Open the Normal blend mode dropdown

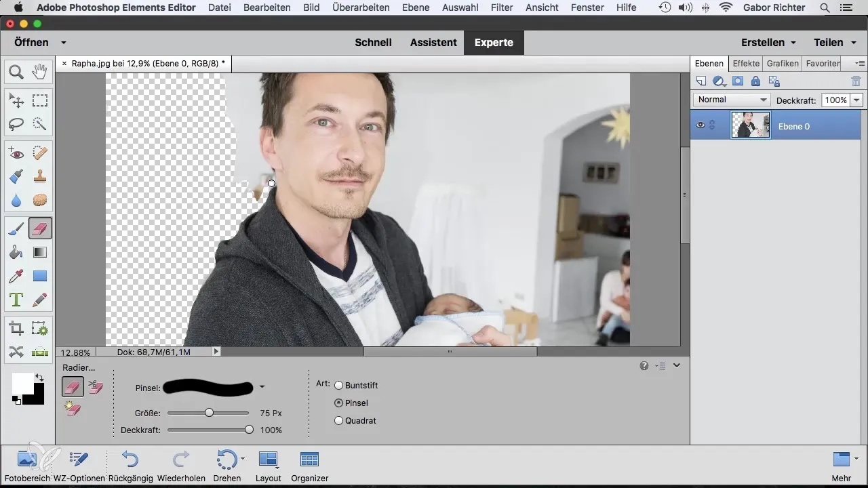731,100
